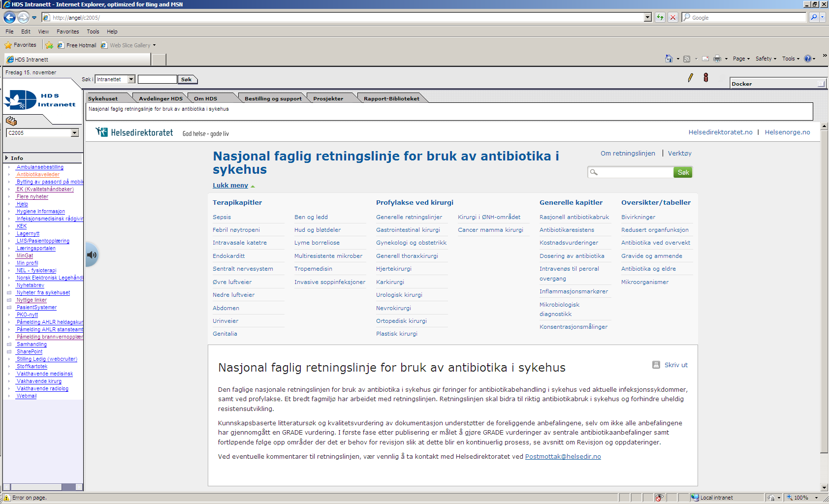Open the Antibiotikaveileder sidebar link
Viewport: 829px width, 504px height.
coord(38,174)
